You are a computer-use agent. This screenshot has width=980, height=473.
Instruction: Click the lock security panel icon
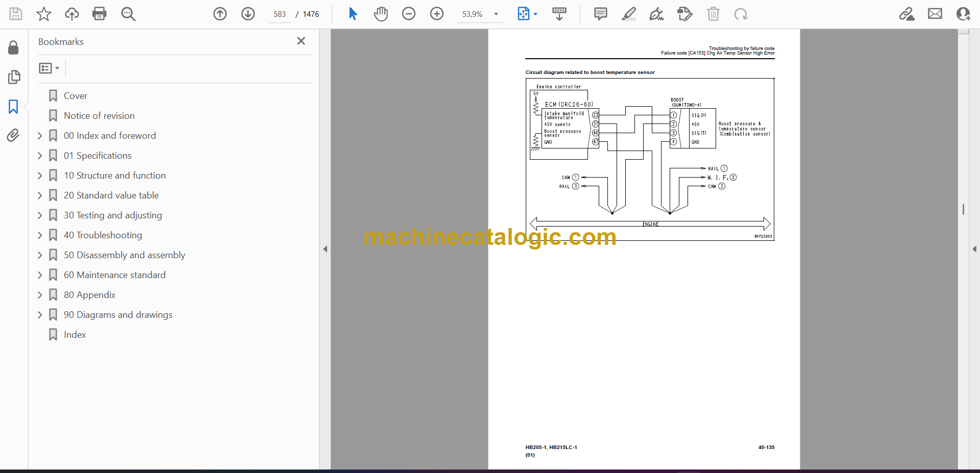point(14,47)
